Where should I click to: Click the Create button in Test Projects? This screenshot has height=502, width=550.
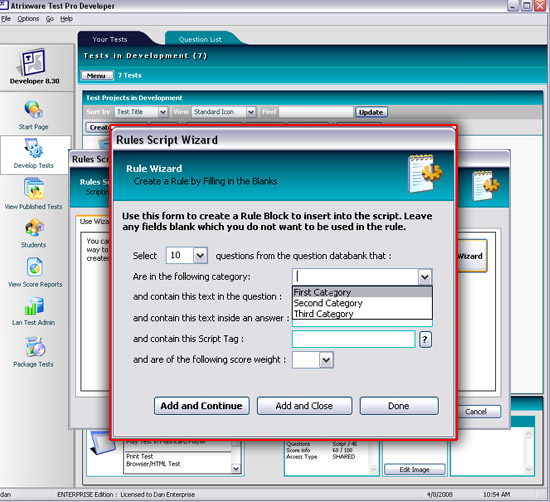pyautogui.click(x=98, y=127)
